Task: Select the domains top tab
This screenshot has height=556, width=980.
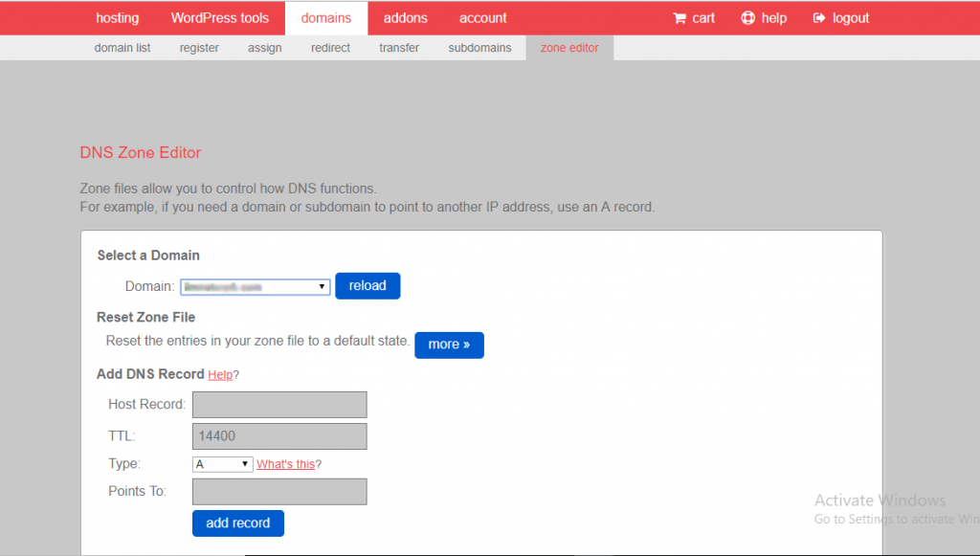Action: tap(325, 18)
